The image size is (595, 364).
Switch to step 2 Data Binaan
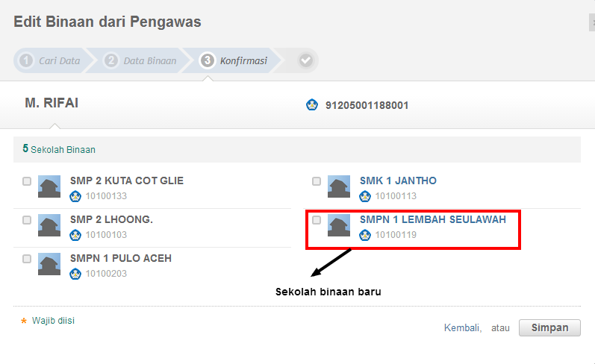(141, 60)
